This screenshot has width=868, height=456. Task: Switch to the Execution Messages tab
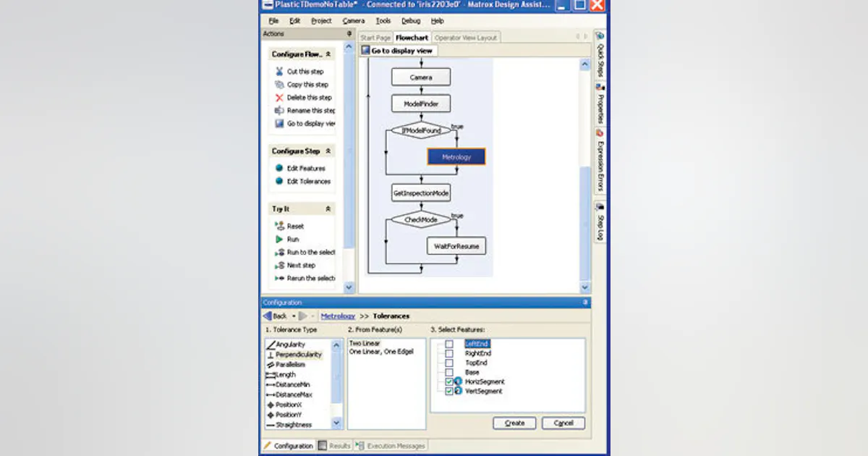(x=391, y=446)
